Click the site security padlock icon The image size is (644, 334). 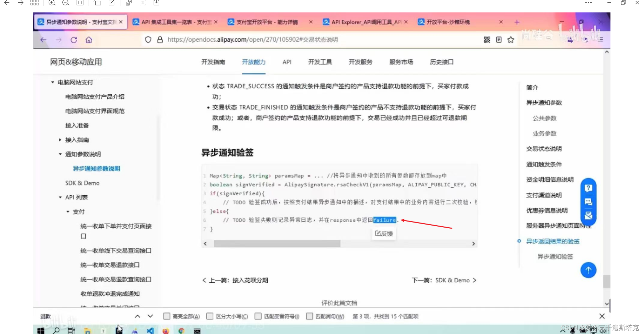160,40
